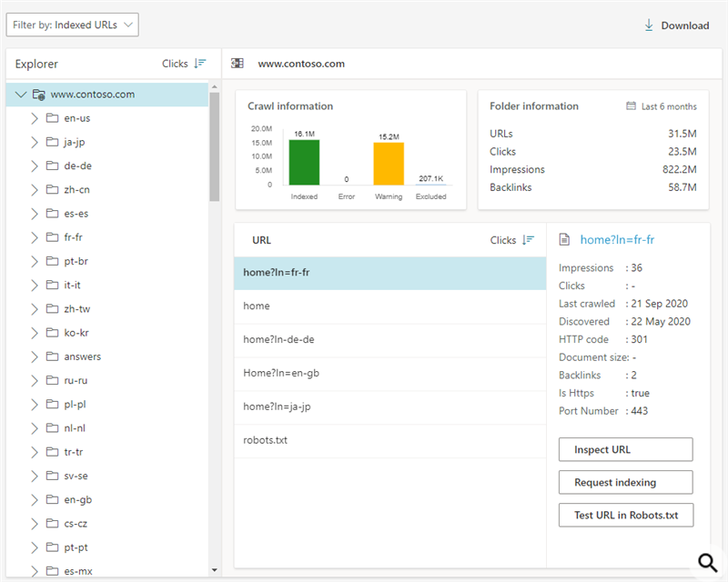Select the answers folder label
The image size is (728, 582).
coord(83,356)
